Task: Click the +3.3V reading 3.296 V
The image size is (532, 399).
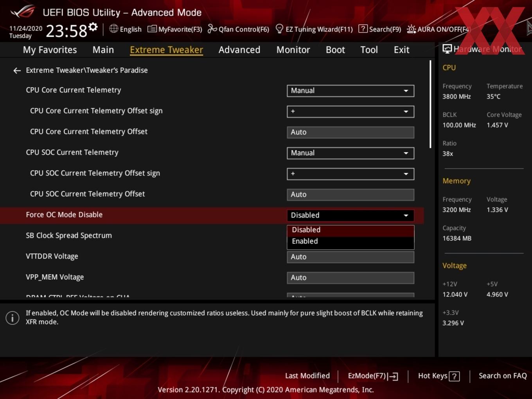Action: (x=453, y=323)
